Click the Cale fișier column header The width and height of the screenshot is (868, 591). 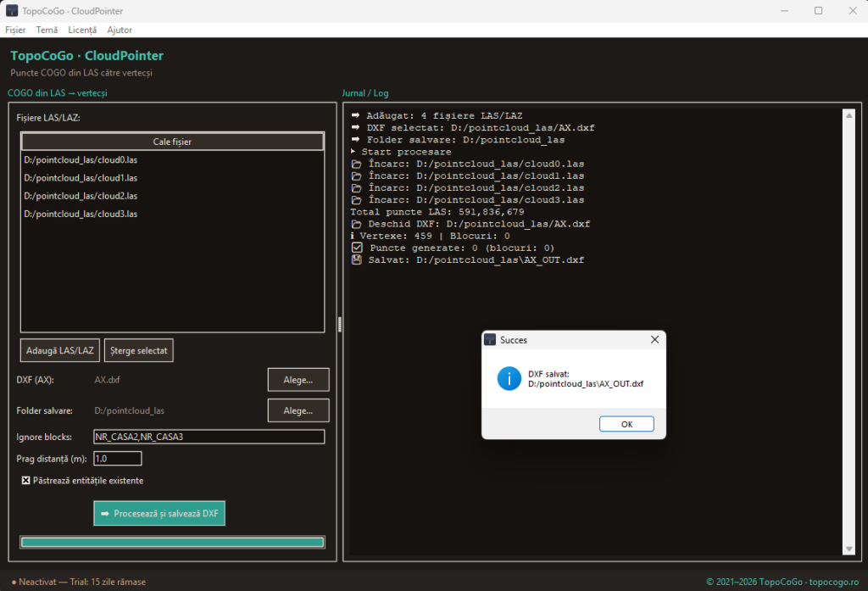172,142
